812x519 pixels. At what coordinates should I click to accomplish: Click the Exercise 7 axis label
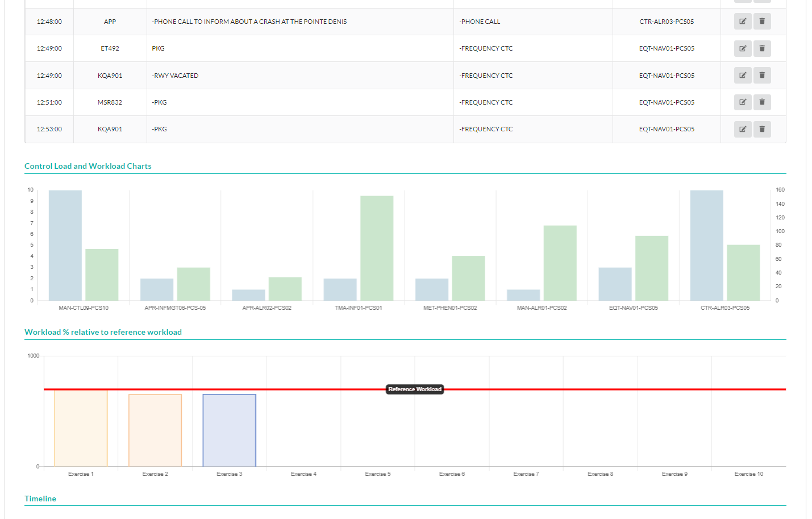point(526,474)
